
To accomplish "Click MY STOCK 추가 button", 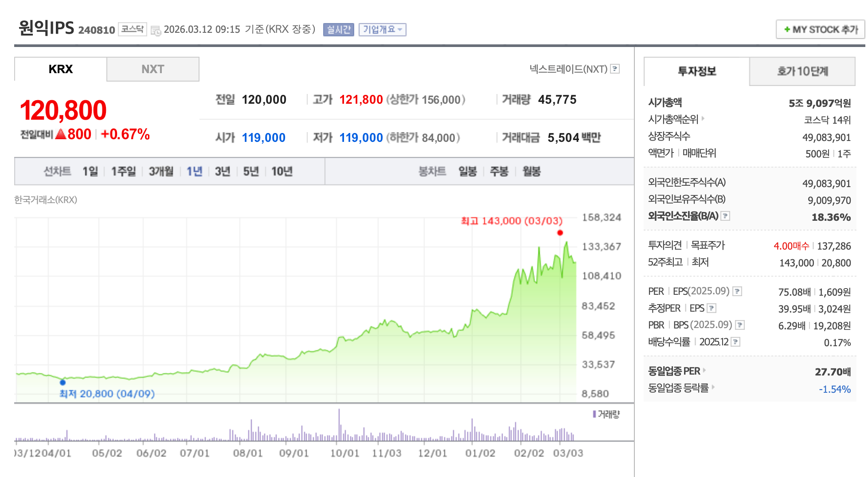I will [821, 29].
